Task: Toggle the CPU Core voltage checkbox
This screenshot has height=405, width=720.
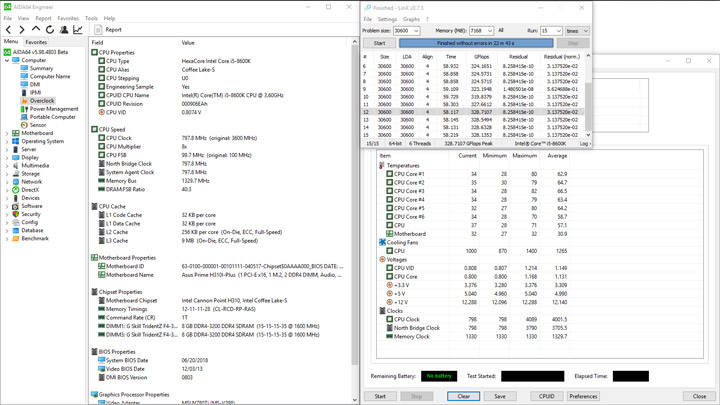Action: click(x=389, y=276)
